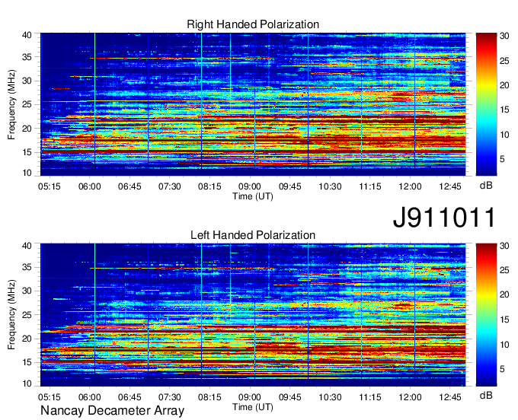Click the 30 dB label on Left Handed colorbar
Image resolution: width=518 pixels, height=420 pixels.
(x=504, y=246)
